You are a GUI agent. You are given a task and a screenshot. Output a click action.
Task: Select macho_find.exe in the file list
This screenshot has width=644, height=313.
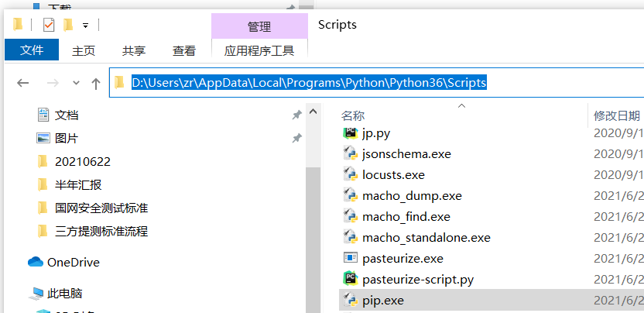[406, 217]
